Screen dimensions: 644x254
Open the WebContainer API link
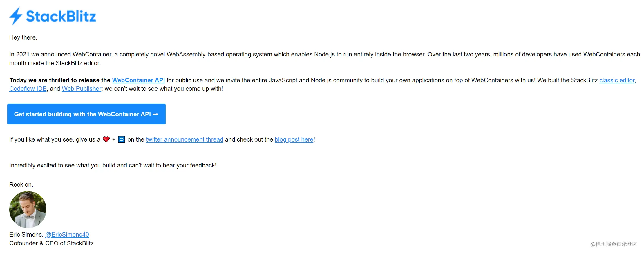pos(138,80)
